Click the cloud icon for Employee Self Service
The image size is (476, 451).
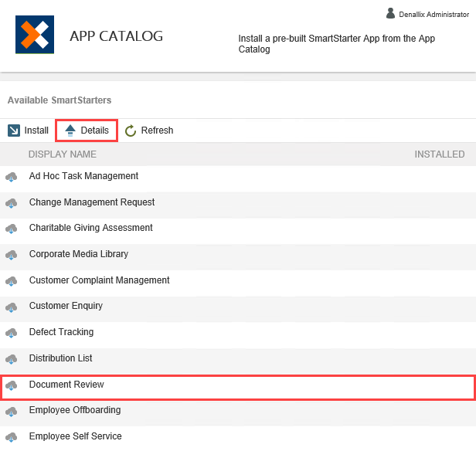[x=12, y=437]
